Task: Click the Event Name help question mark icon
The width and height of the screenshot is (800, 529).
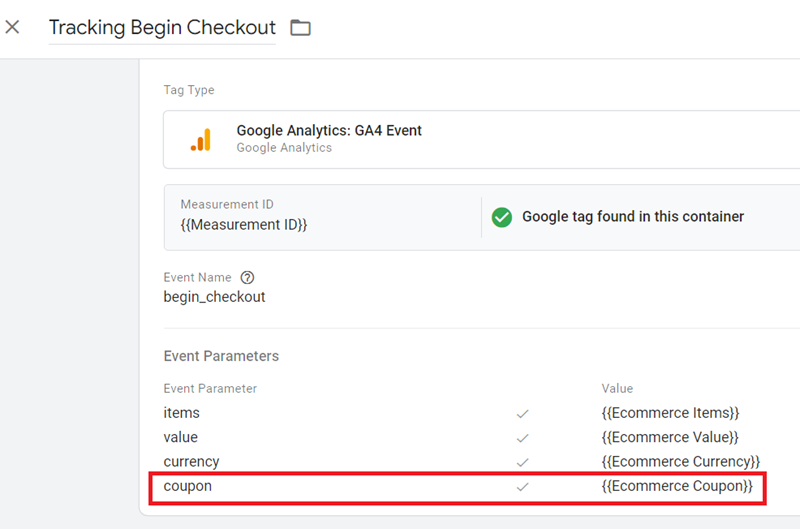Action: tap(247, 278)
